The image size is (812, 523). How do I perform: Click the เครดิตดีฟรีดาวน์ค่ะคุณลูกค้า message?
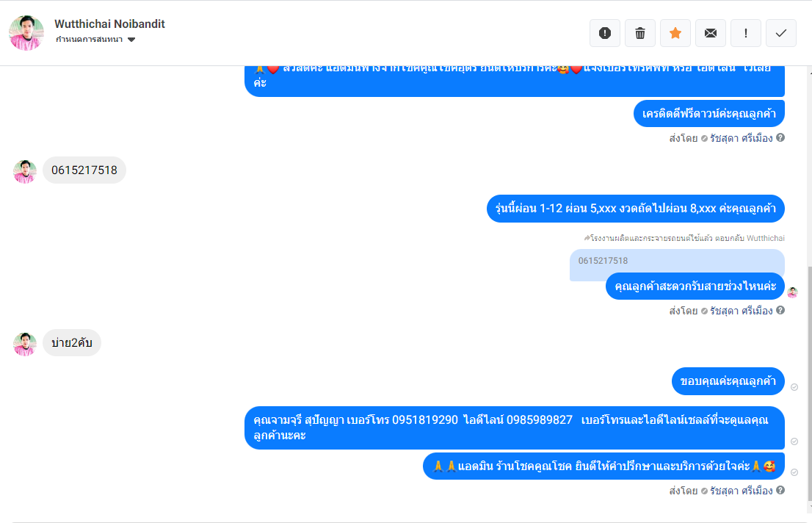709,114
